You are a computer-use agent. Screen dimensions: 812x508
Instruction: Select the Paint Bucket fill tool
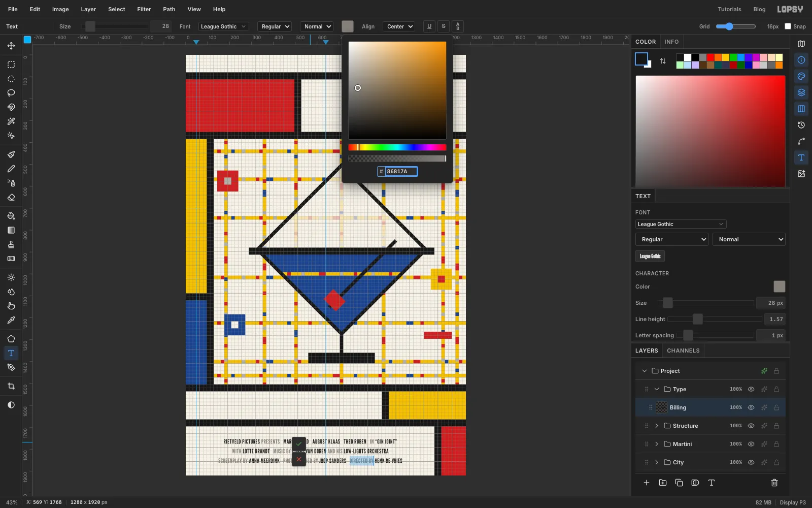tap(11, 216)
